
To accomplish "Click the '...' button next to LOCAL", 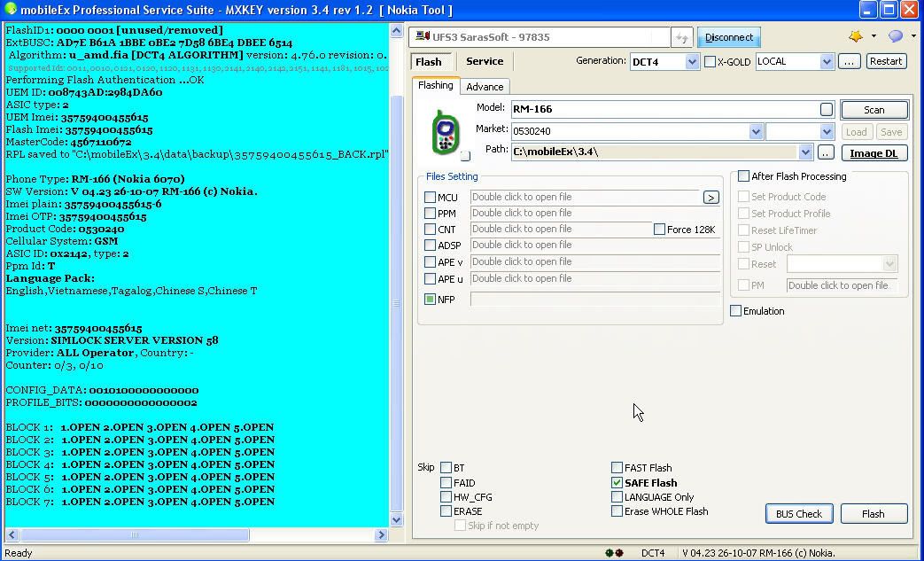I will coord(850,61).
